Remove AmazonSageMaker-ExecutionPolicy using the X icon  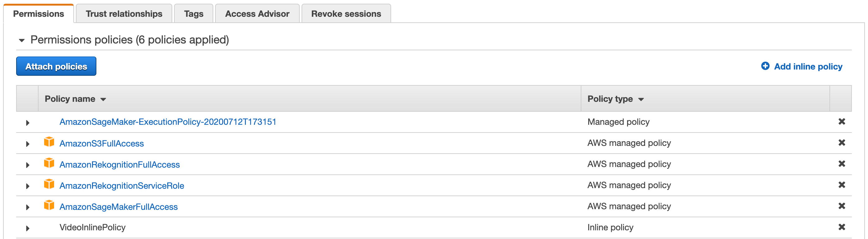pyautogui.click(x=842, y=122)
